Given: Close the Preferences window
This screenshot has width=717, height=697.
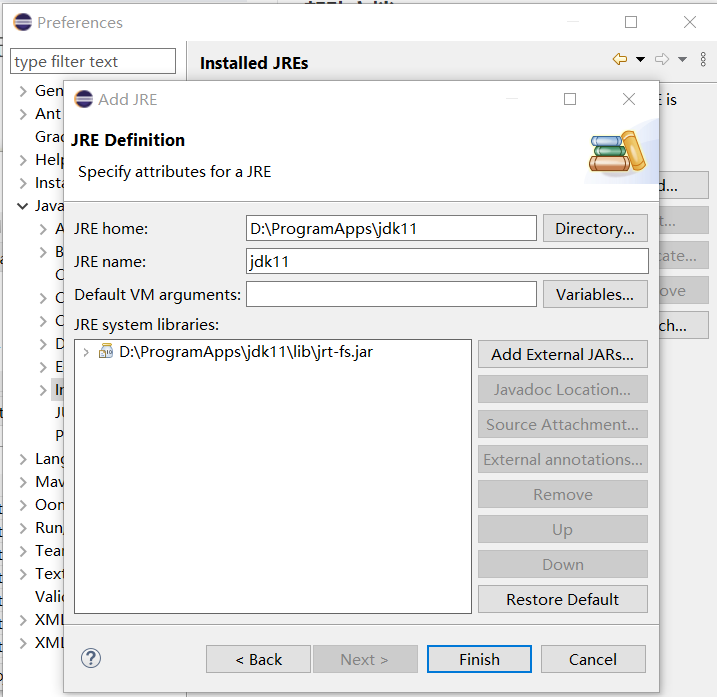Looking at the screenshot, I should point(690,22).
